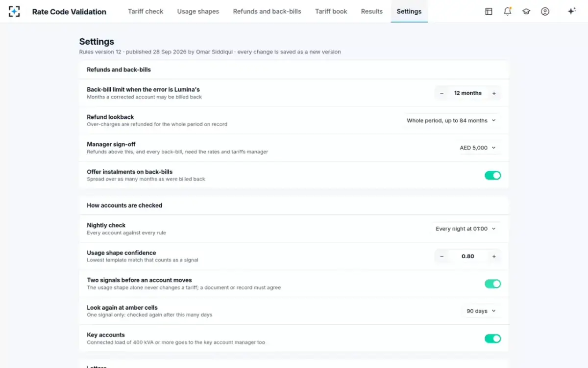Image resolution: width=588 pixels, height=368 pixels.
Task: Increase the usage shape confidence value
Action: point(494,256)
